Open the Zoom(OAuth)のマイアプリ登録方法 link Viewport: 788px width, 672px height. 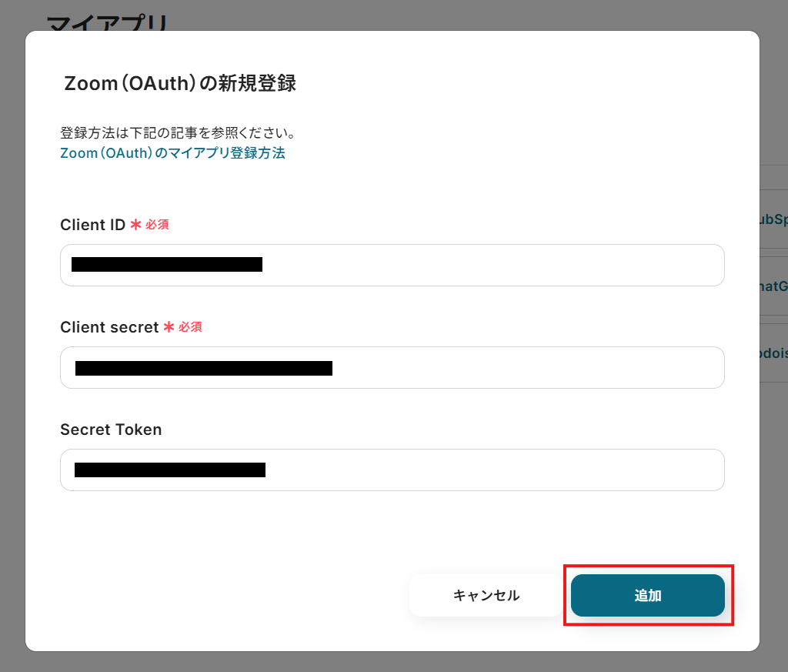(x=172, y=152)
